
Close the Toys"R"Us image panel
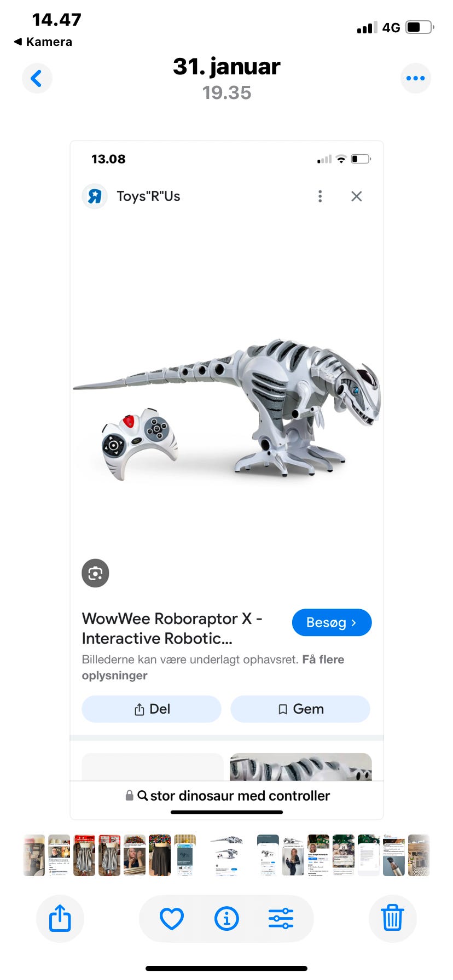tap(357, 196)
